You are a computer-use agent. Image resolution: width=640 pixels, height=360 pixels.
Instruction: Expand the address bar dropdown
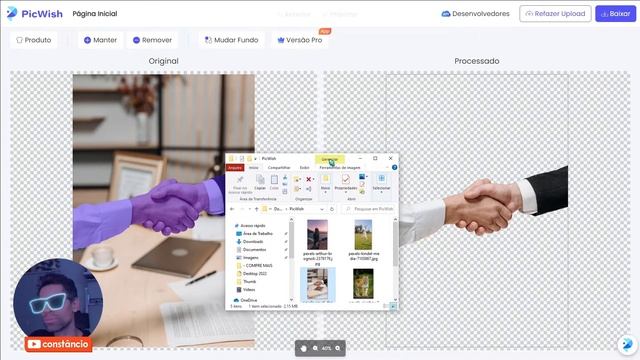pos(322,209)
